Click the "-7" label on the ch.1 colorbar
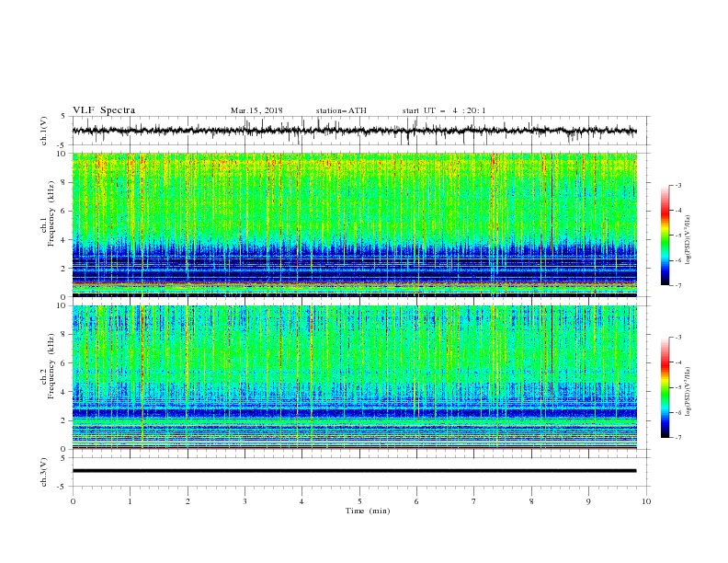Viewport: 728px width, 563px height. pos(678,286)
